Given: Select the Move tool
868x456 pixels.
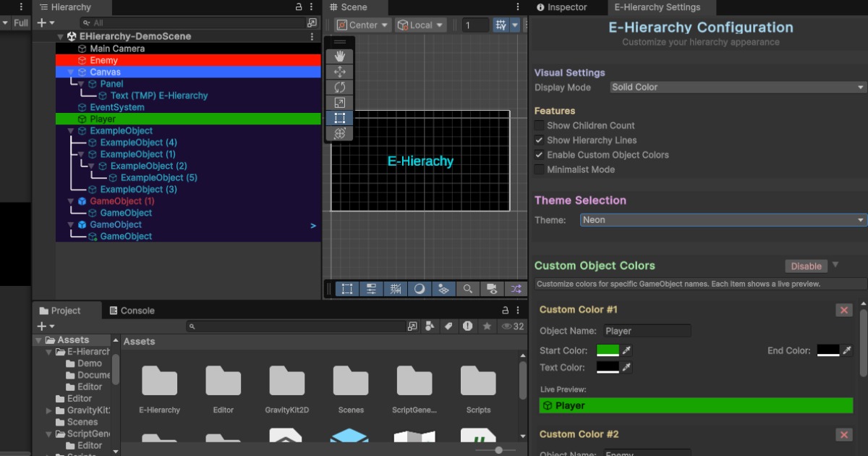Looking at the screenshot, I should [339, 71].
